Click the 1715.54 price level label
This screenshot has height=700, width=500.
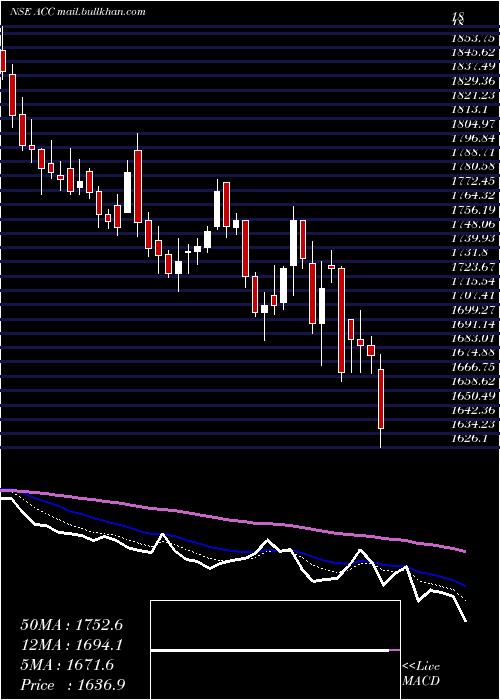point(473,281)
